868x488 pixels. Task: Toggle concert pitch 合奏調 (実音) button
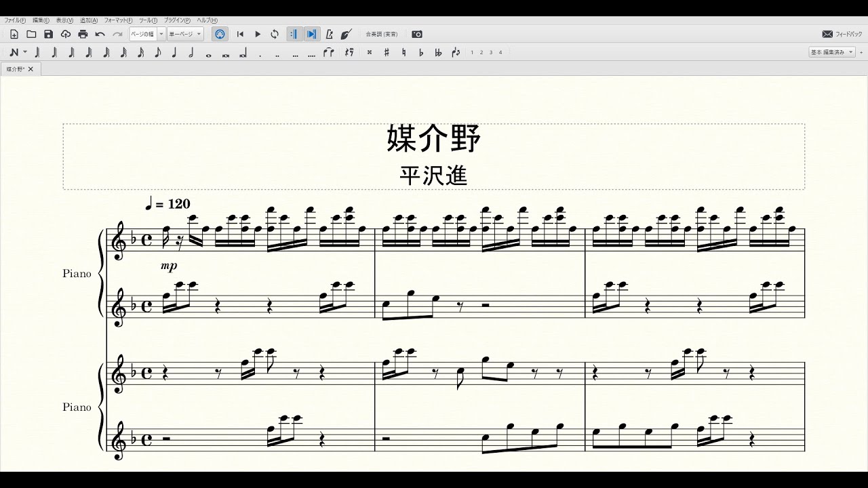pos(382,34)
